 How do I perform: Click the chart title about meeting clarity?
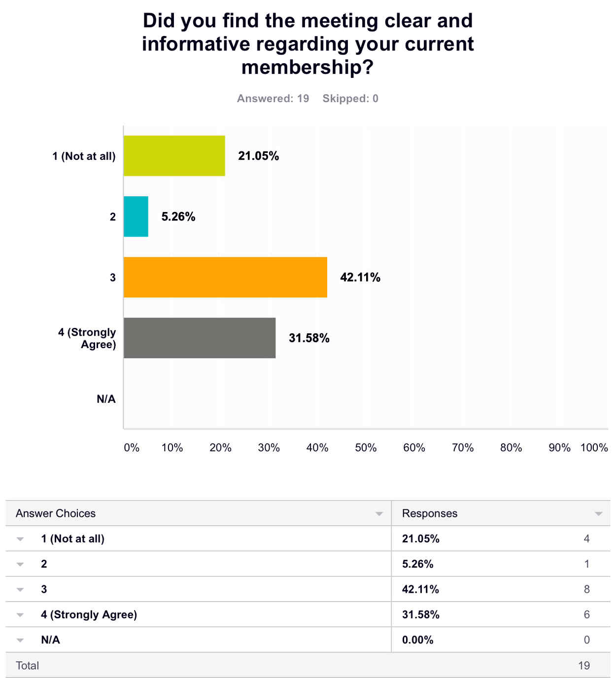coord(308,43)
